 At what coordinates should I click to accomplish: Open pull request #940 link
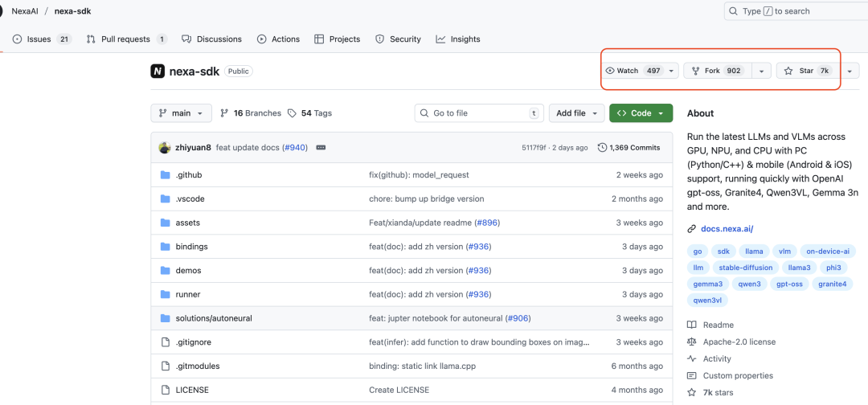click(x=295, y=148)
